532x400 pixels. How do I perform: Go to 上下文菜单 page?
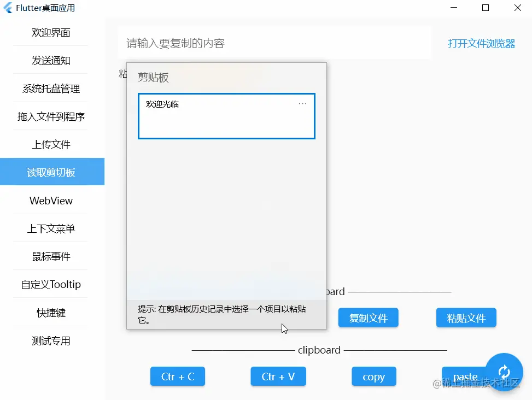pos(51,228)
